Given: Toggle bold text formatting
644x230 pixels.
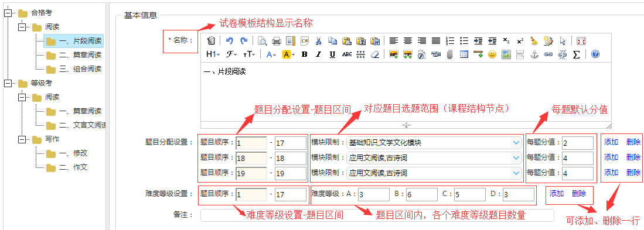Looking at the screenshot, I should pyautogui.click(x=304, y=54).
